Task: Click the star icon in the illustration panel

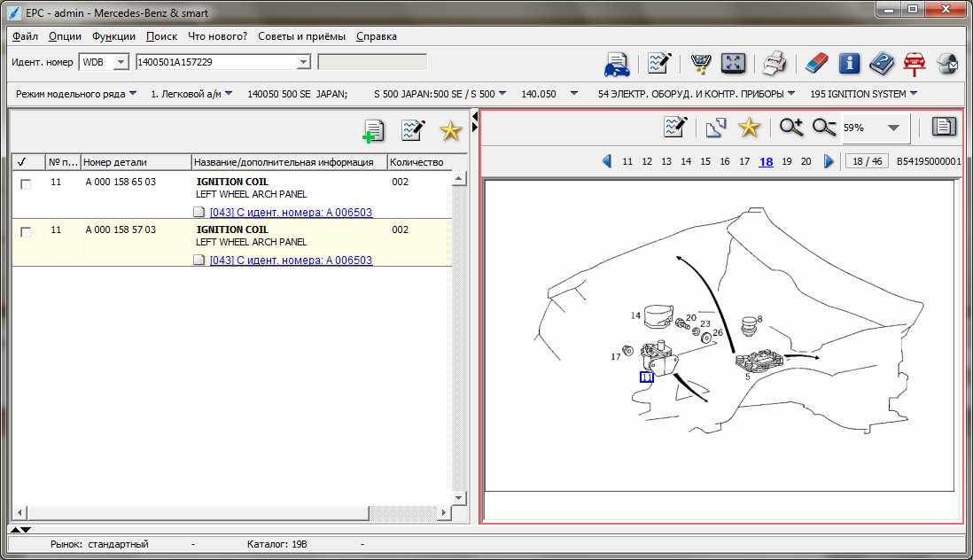Action: 749,127
